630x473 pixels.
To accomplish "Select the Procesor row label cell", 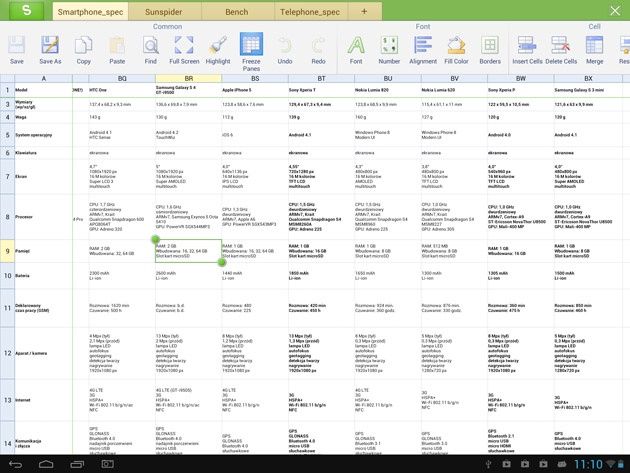I will pos(43,217).
